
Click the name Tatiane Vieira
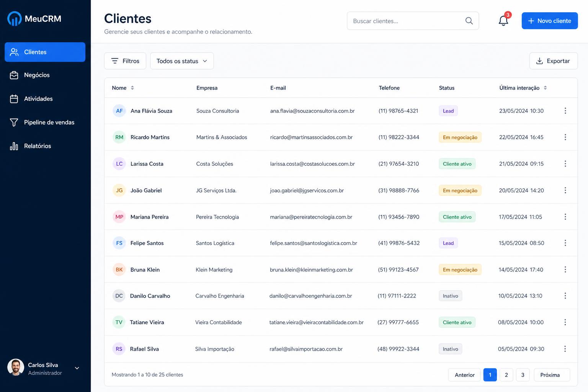coord(147,322)
